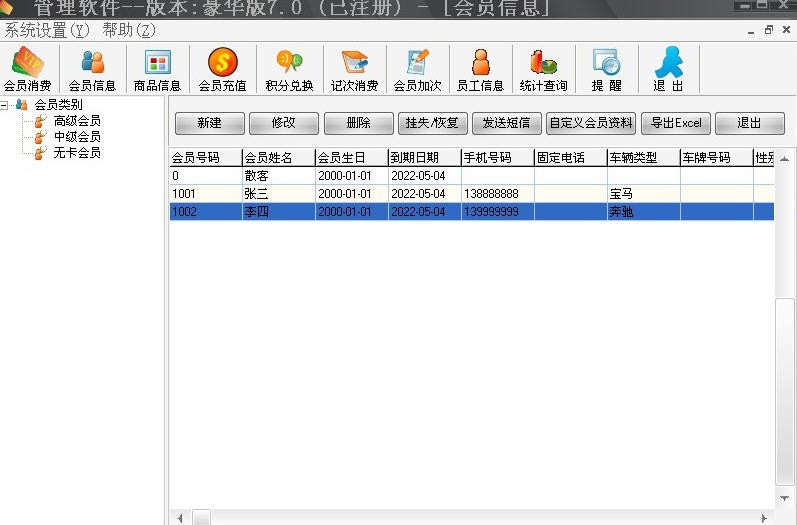
Task: Click the 挂失/恢复 button
Action: (x=433, y=123)
